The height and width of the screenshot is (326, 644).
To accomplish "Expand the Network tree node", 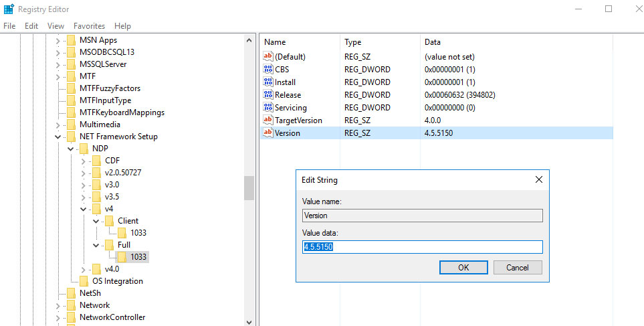I will [x=58, y=306].
